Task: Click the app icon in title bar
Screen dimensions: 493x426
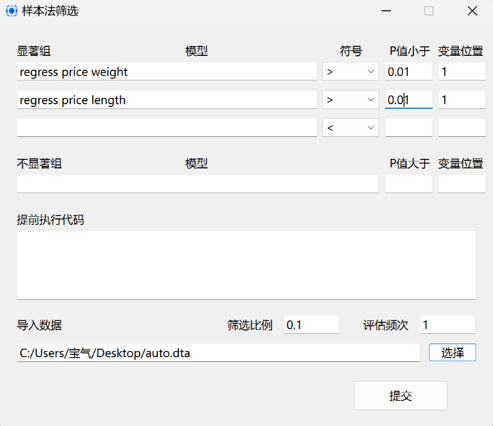Action: (x=11, y=11)
